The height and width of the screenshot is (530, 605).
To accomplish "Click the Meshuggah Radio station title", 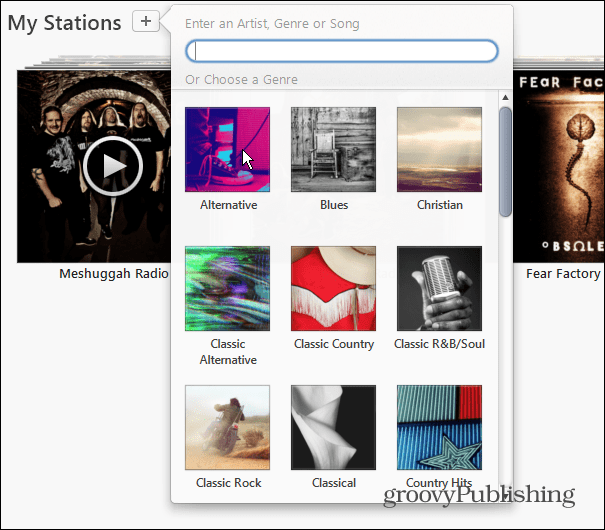I will coord(114,273).
